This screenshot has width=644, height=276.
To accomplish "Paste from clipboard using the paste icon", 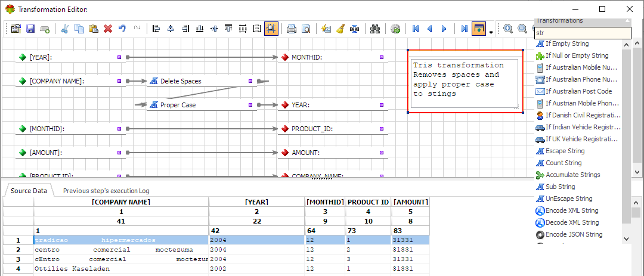I will (x=94, y=29).
